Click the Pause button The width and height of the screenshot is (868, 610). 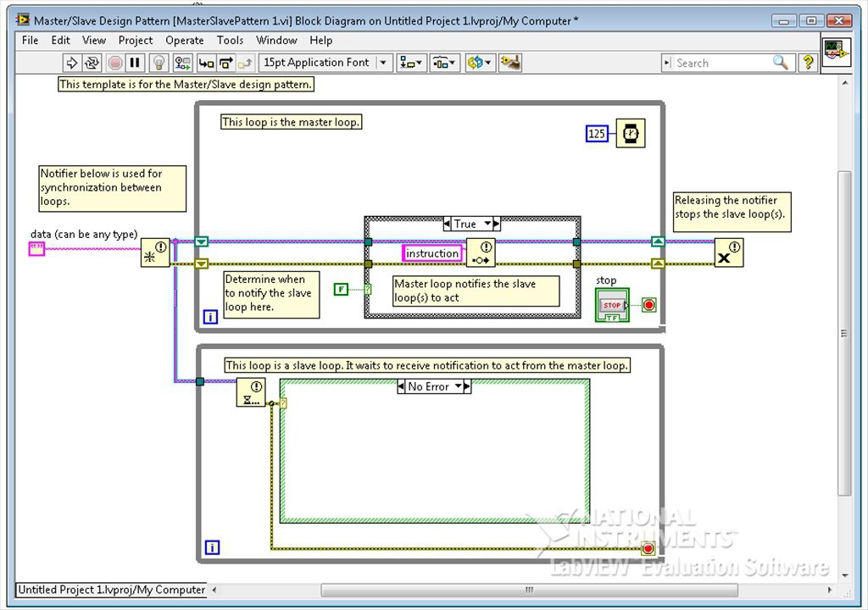pos(135,63)
